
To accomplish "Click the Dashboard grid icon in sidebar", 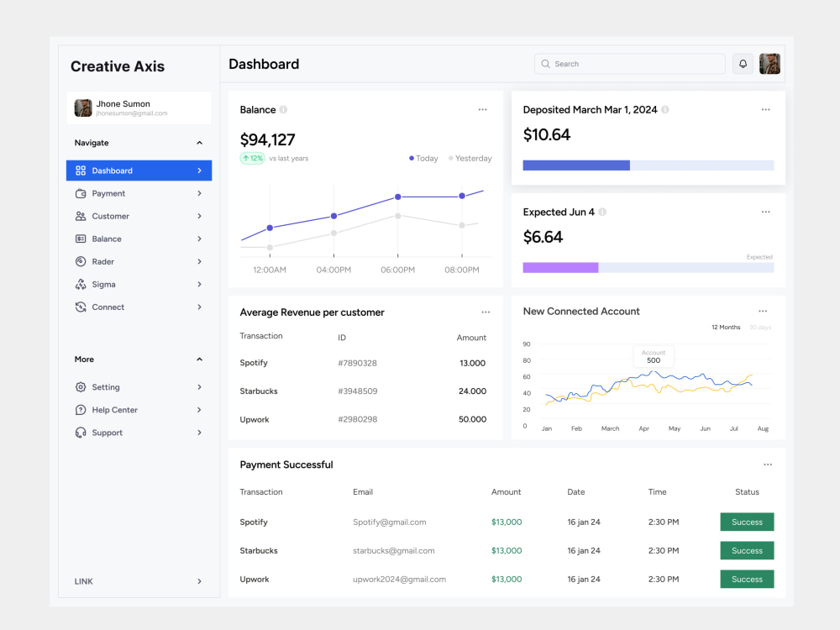I will (81, 171).
